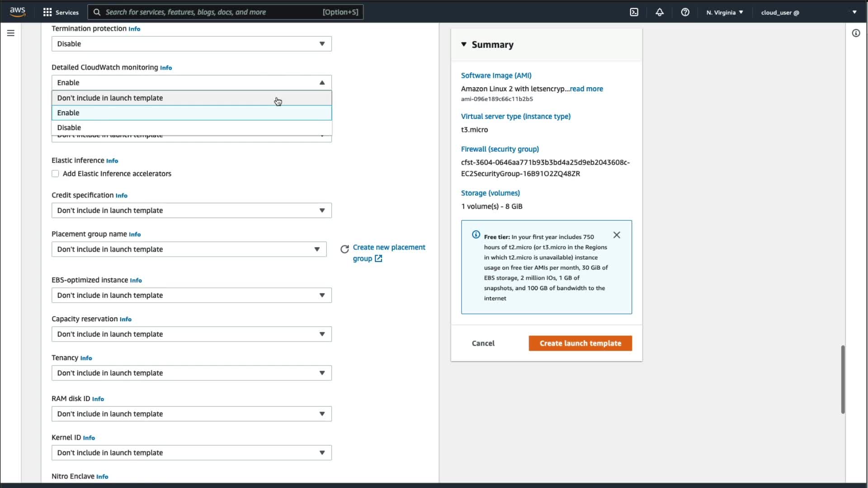Select the Disable option in the open list
Image resolution: width=868 pixels, height=488 pixels.
coord(69,128)
